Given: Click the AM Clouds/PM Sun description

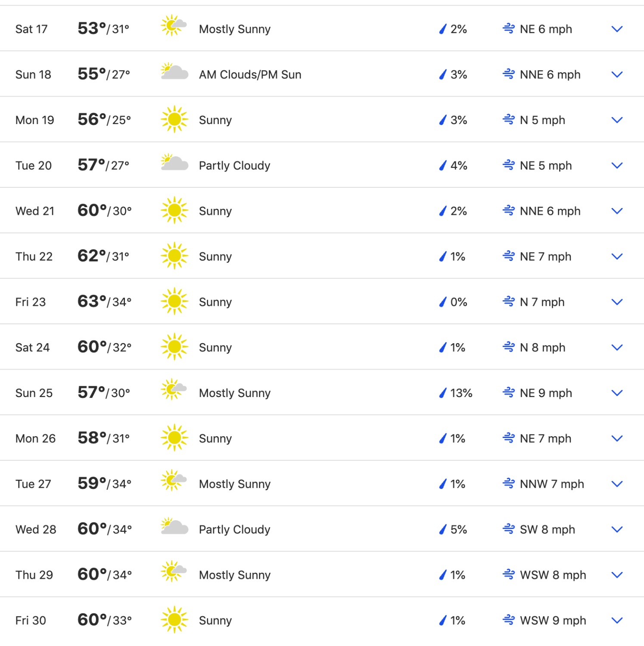Looking at the screenshot, I should [x=250, y=75].
